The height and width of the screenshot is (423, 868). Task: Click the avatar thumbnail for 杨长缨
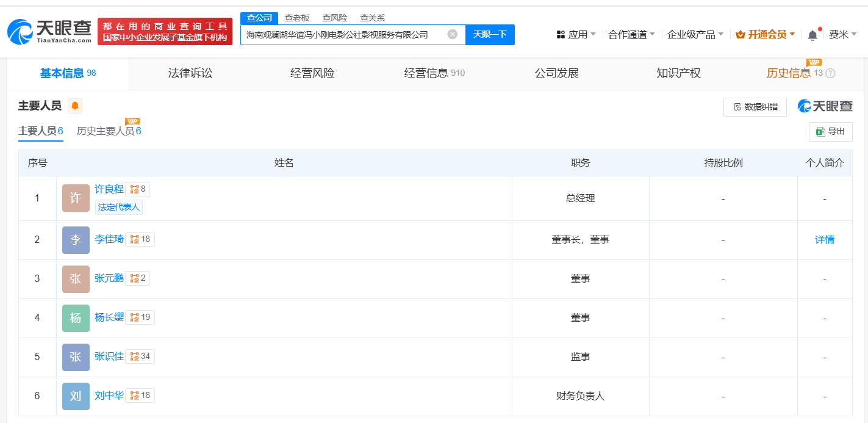click(x=76, y=318)
